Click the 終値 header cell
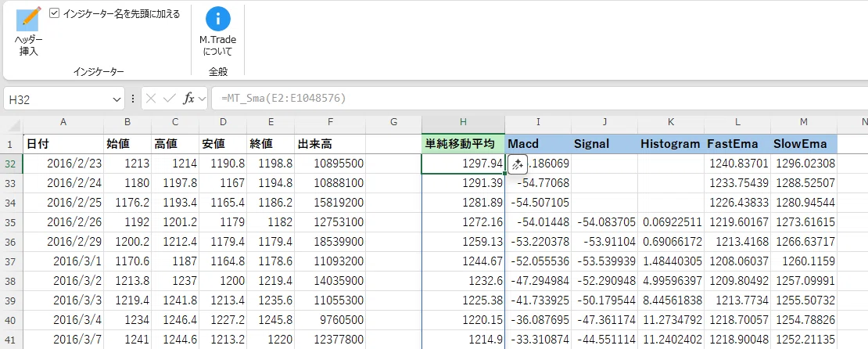Image resolution: width=868 pixels, height=349 pixels. [271, 144]
